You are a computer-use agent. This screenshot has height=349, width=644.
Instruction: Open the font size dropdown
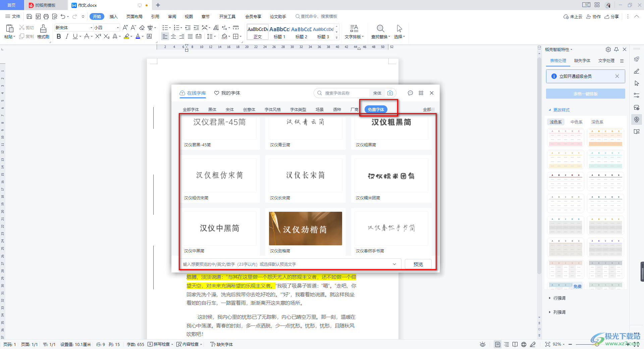[118, 28]
